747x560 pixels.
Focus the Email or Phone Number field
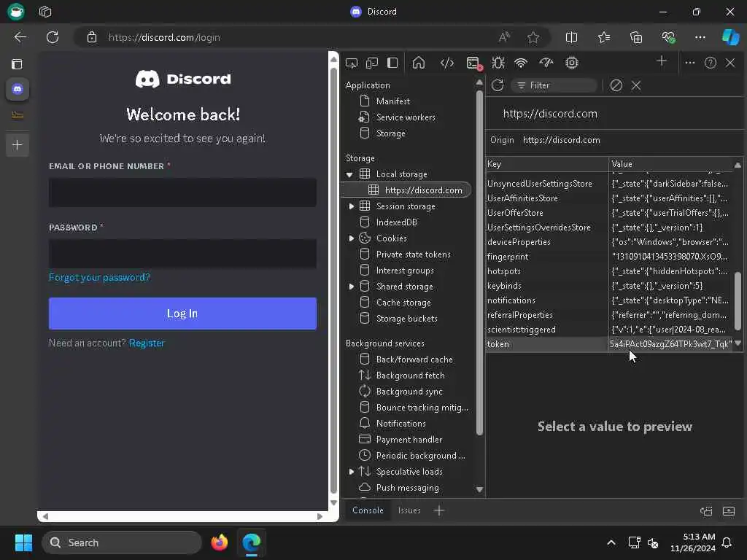pyautogui.click(x=182, y=192)
